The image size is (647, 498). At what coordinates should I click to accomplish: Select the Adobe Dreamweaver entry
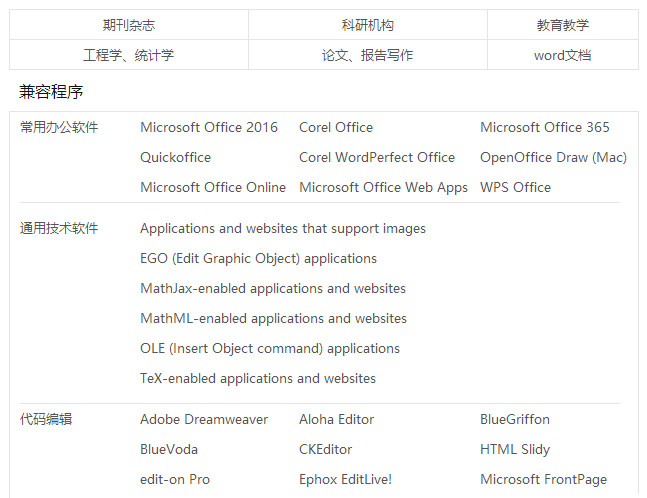pos(204,419)
